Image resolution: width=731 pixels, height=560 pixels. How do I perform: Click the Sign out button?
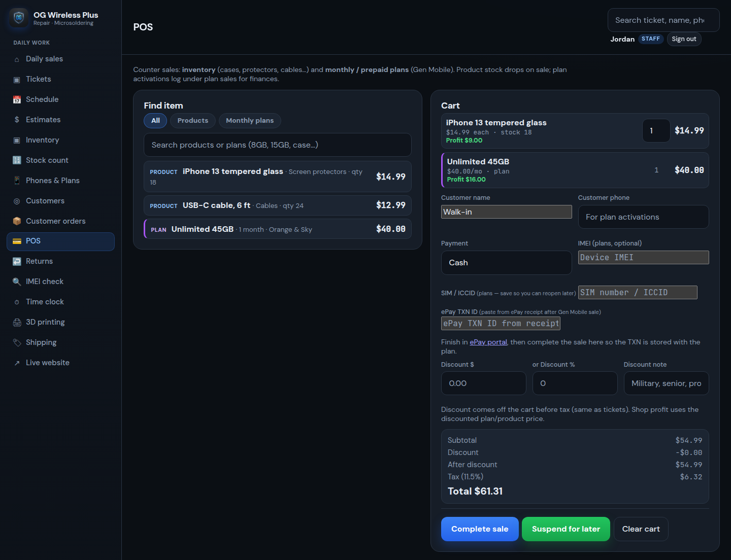684,39
